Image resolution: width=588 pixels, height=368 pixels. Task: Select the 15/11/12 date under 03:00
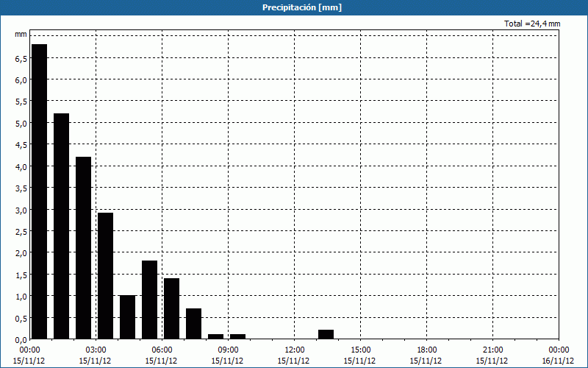96,361
